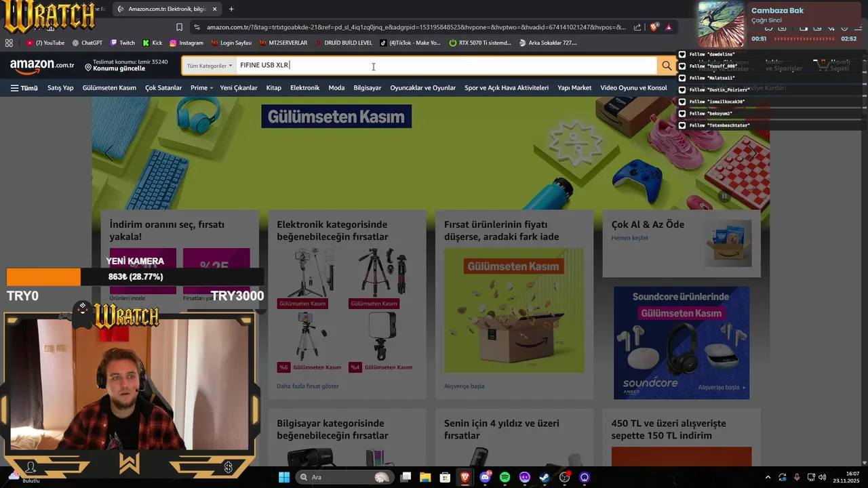The image size is (868, 488).
Task: Click the Windows taskbar search box
Action: (x=345, y=477)
